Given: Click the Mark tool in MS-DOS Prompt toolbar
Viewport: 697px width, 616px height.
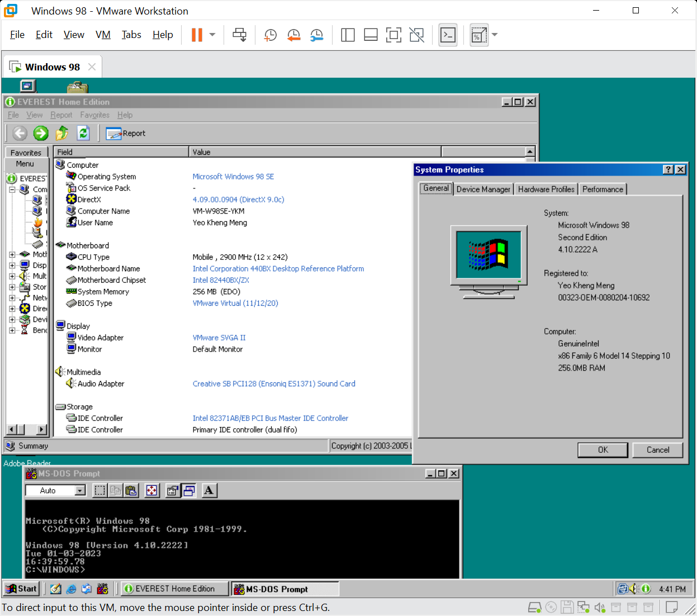Looking at the screenshot, I should [99, 490].
